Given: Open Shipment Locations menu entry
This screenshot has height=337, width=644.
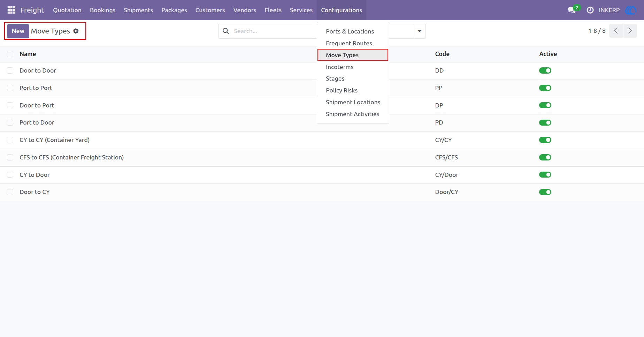Looking at the screenshot, I should click(x=353, y=102).
